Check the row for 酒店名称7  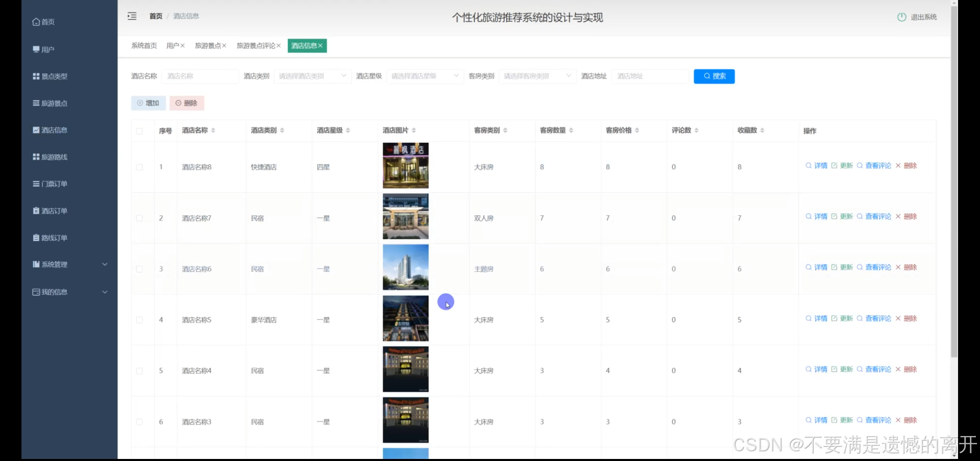139,218
